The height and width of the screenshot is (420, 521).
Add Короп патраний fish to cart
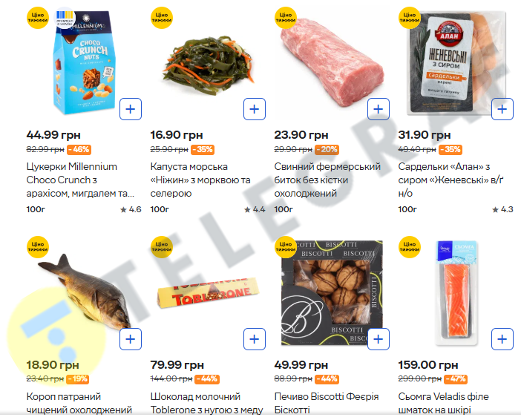point(131,339)
